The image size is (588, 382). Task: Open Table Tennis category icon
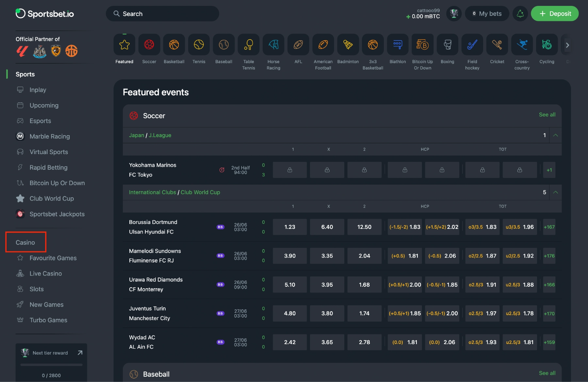tap(249, 45)
